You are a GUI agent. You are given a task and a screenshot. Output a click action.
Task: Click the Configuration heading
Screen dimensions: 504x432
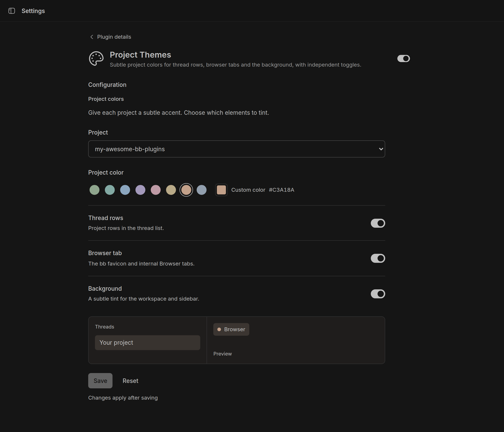(x=107, y=85)
